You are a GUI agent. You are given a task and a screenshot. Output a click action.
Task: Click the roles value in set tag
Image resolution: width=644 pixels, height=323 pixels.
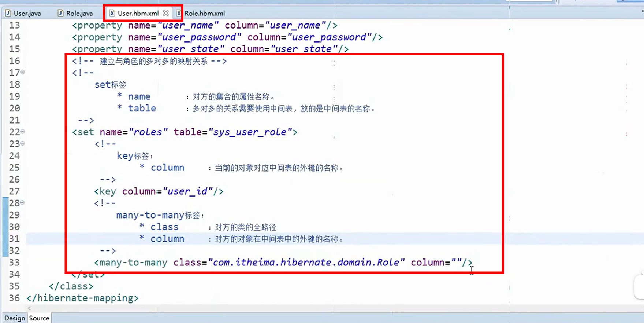click(x=148, y=132)
